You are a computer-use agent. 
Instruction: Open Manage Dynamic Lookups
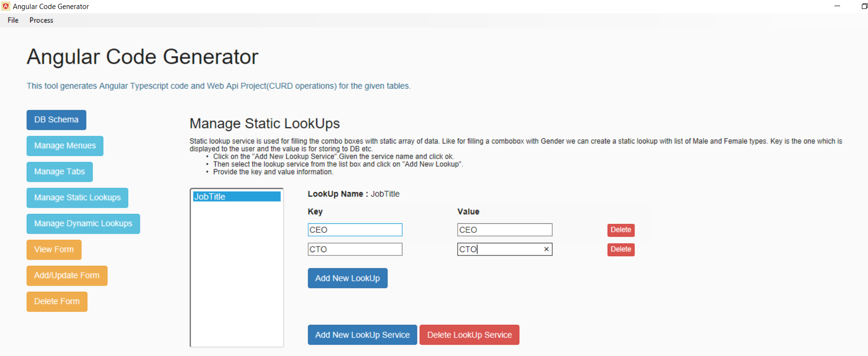[83, 224]
